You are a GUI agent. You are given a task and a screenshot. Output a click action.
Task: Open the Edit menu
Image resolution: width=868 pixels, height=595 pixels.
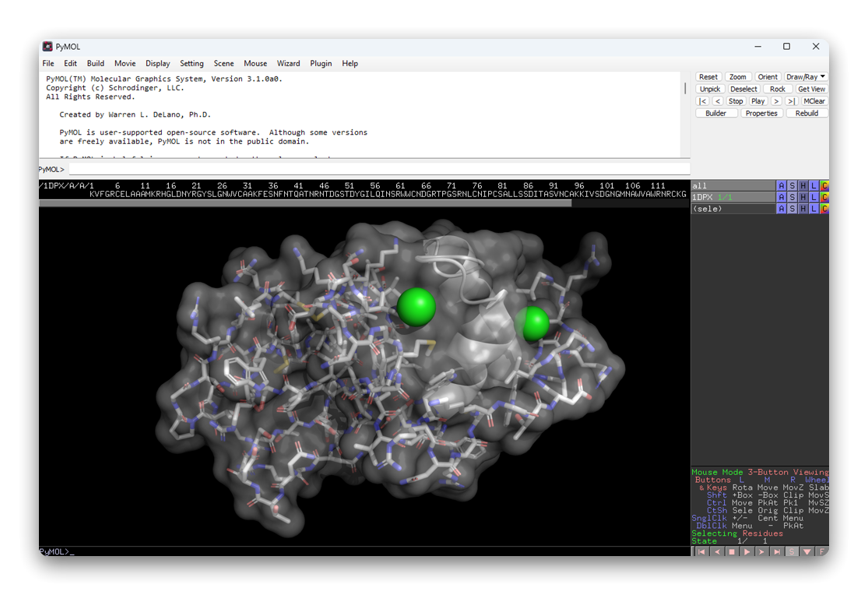point(70,64)
